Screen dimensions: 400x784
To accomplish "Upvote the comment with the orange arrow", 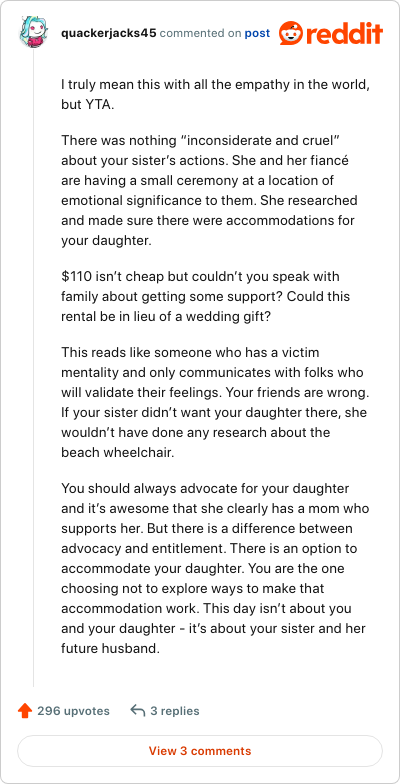I will tap(24, 710).
